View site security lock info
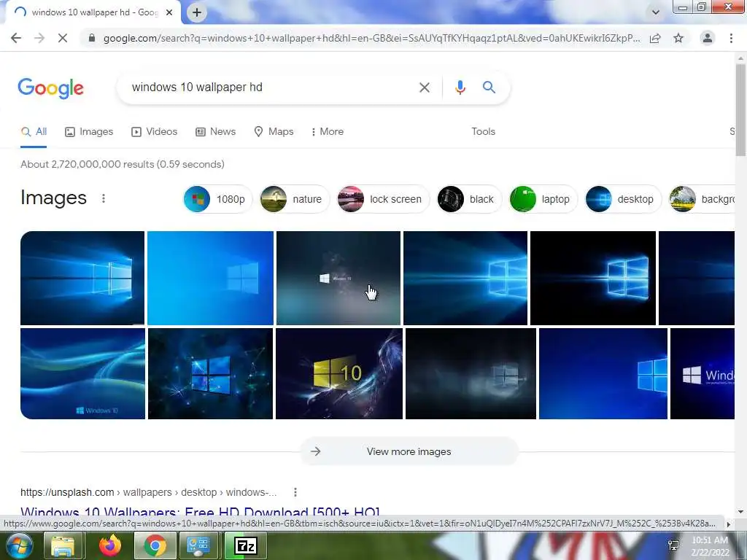The image size is (747, 560). point(91,38)
